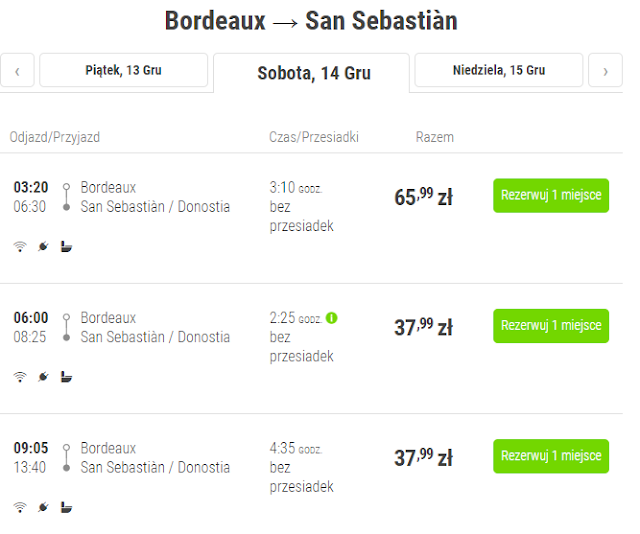640x534 pixels.
Task: Click toilet icon on the 09:05 trip
Action: click(x=66, y=507)
